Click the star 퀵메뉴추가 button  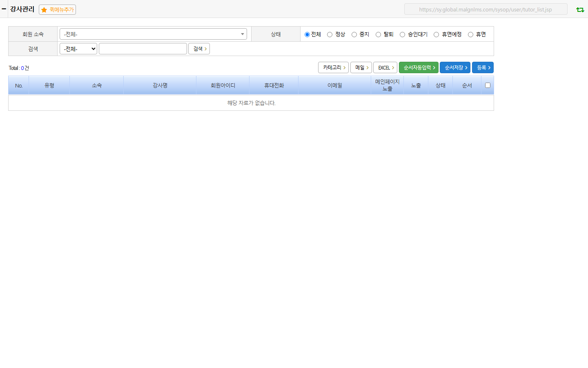pyautogui.click(x=57, y=9)
